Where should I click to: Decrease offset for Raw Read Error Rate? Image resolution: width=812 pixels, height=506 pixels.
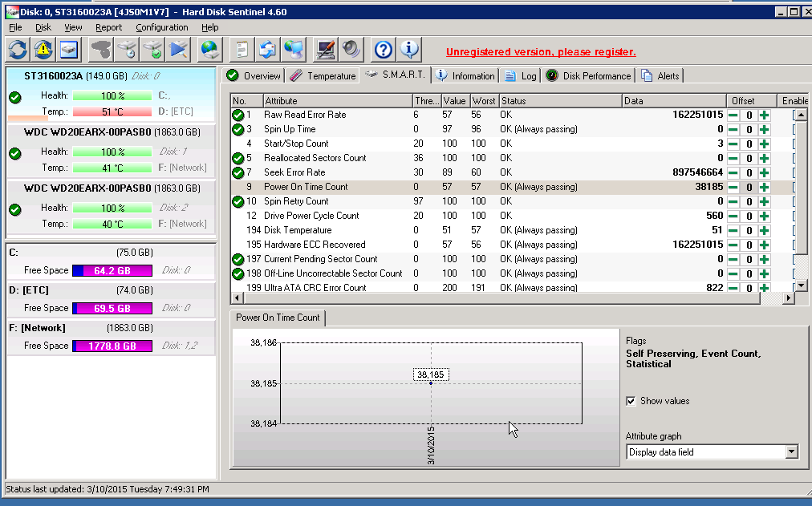point(733,115)
